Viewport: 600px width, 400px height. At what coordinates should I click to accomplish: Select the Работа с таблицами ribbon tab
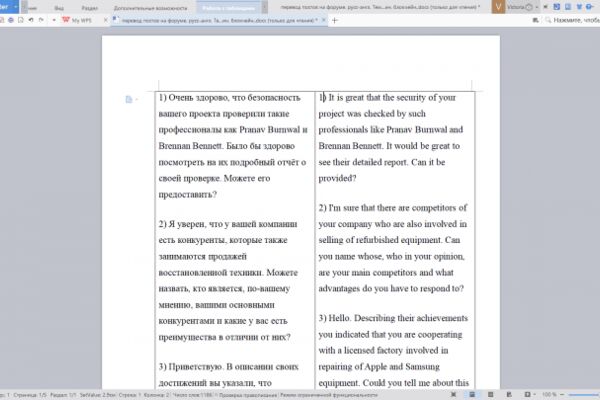coord(228,8)
